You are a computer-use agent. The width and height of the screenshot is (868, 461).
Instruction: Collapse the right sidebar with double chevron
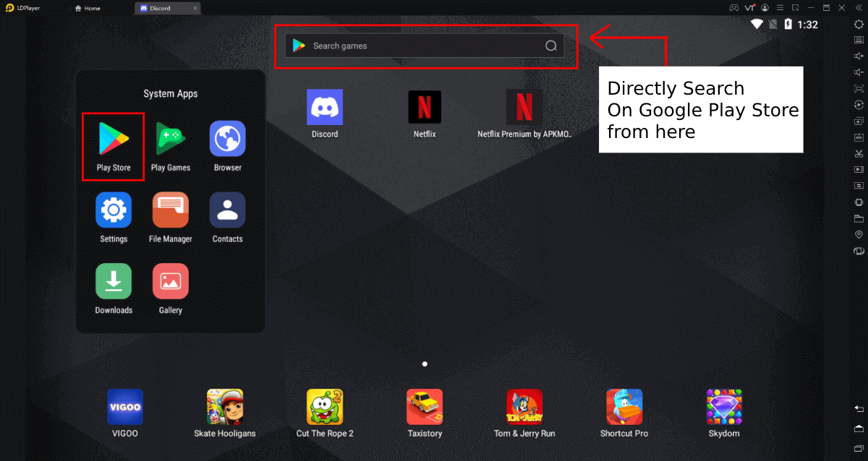coord(859,7)
